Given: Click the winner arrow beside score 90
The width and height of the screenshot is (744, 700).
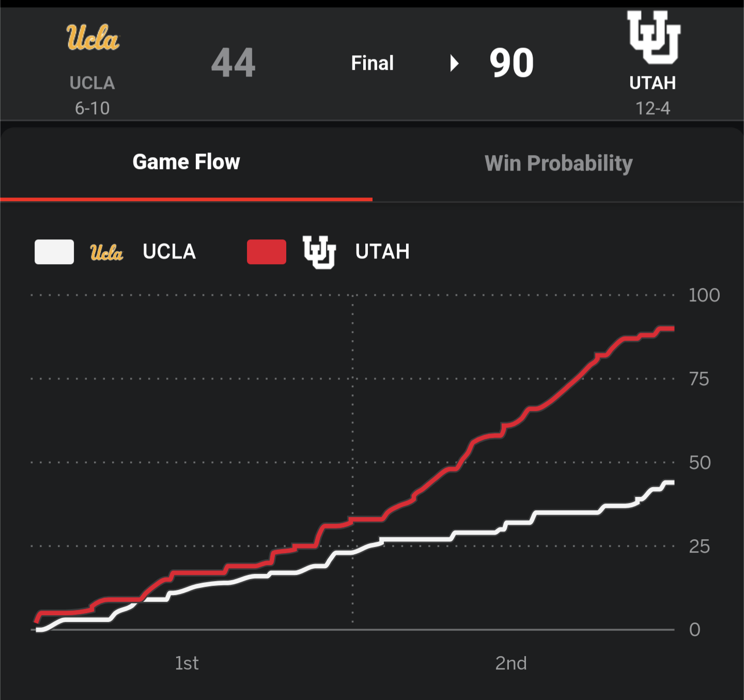Looking at the screenshot, I should (x=454, y=63).
